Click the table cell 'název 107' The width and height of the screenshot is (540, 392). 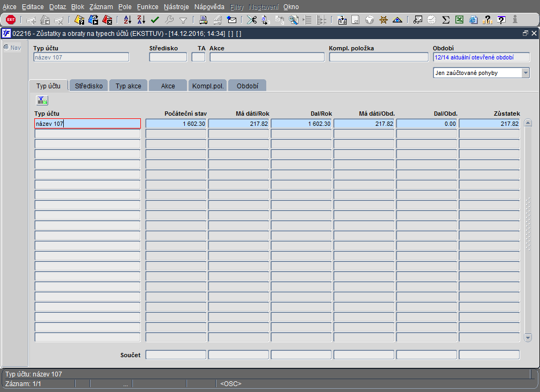pyautogui.click(x=87, y=124)
